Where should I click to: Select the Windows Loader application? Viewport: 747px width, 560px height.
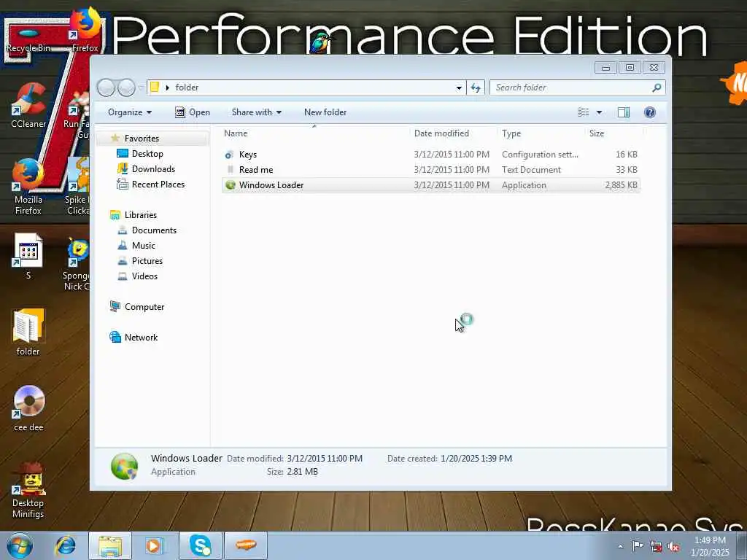pyautogui.click(x=430, y=184)
